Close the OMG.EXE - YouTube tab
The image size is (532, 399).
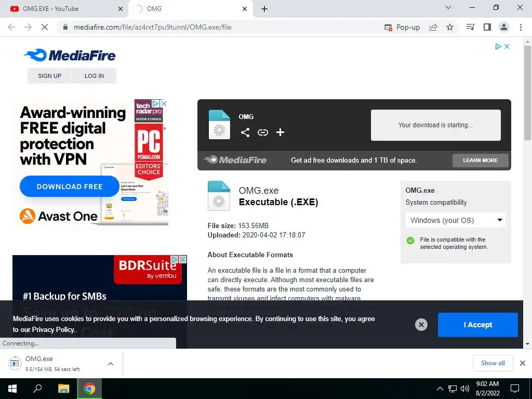pos(121,9)
